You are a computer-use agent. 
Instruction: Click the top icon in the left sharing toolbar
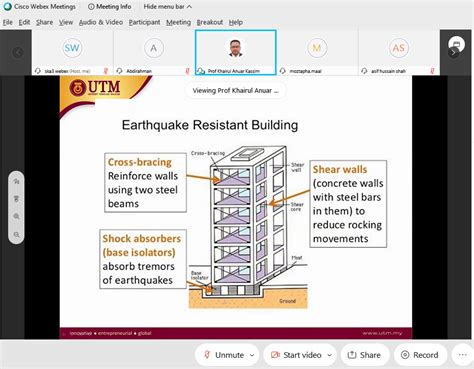(16, 181)
